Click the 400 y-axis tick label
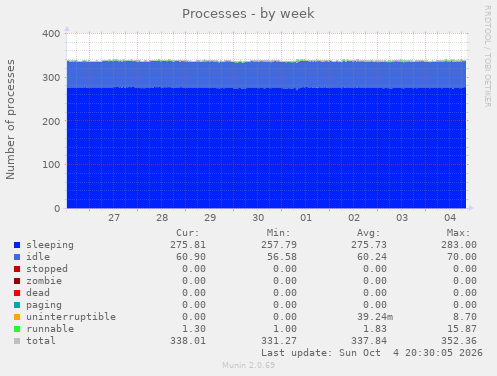497x376 pixels. click(x=51, y=34)
